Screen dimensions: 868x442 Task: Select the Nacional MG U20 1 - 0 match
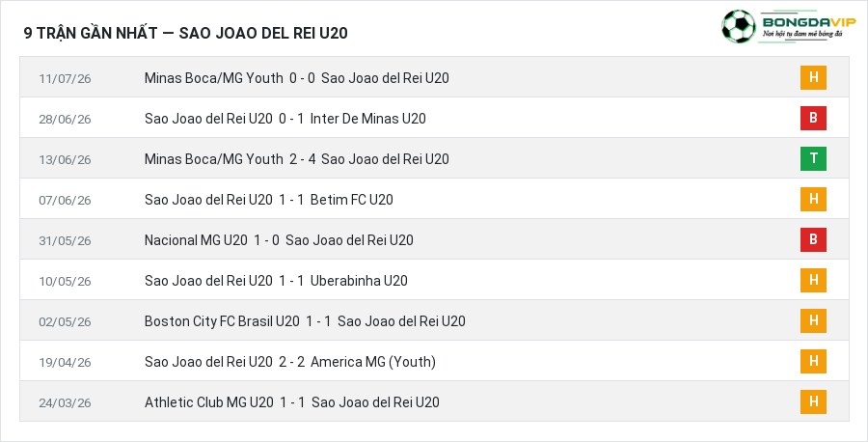(x=434, y=239)
